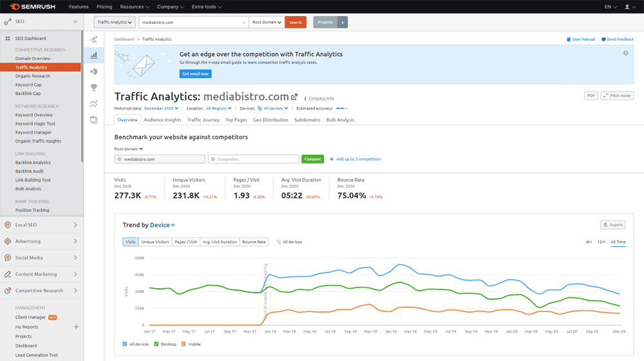This screenshot has width=644, height=361.
Task: Select the Pages / Visit metric toggle
Action: [x=186, y=242]
